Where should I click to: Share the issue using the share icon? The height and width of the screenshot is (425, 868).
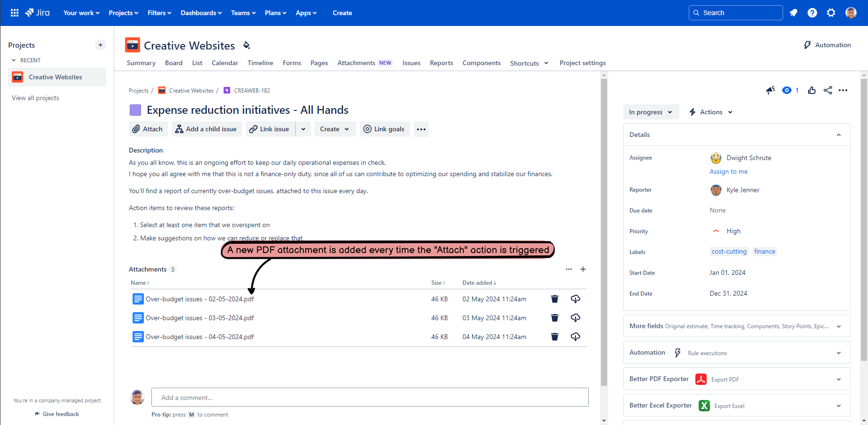point(828,90)
